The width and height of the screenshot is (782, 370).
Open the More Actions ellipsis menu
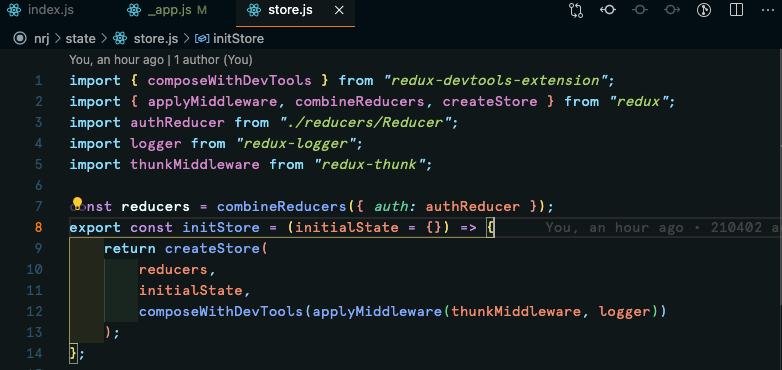pyautogui.click(x=769, y=10)
